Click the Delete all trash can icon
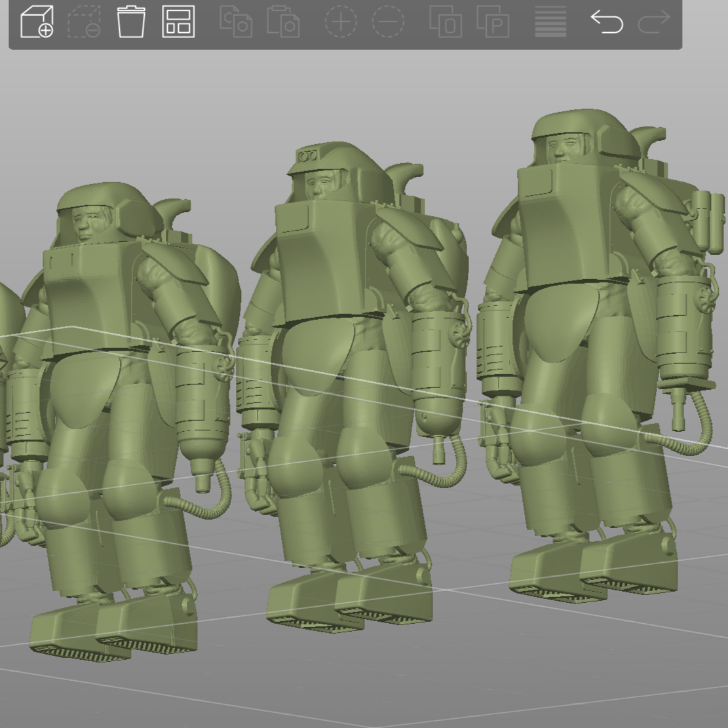Viewport: 728px width, 728px height. point(131,22)
